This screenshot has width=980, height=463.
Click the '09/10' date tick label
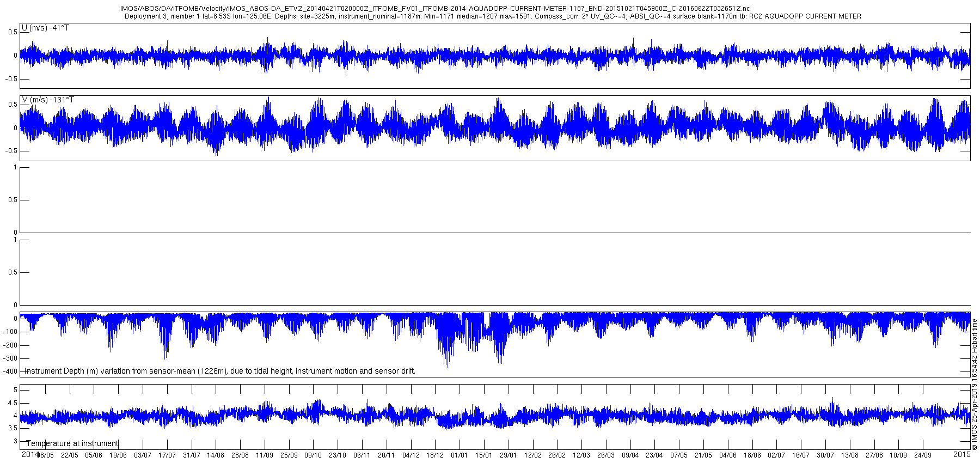click(x=313, y=455)
